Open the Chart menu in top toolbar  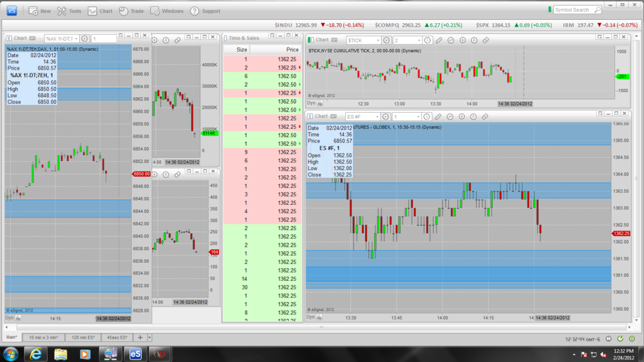[x=100, y=11]
